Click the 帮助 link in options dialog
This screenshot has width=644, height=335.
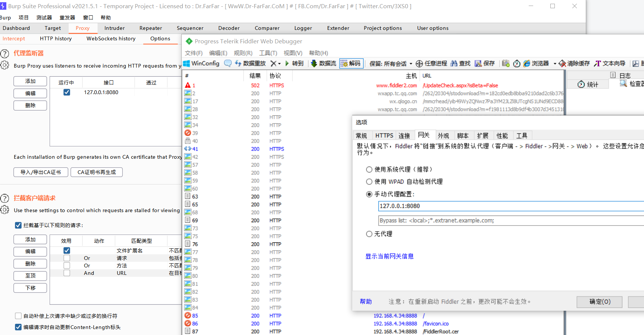point(366,302)
